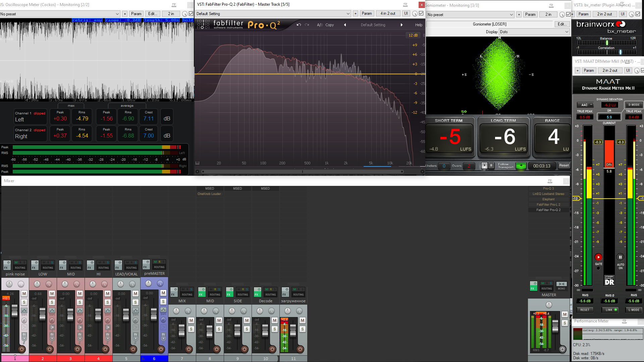644x362 pixels.
Task: Click Copy button in Pro-Q 2
Action: (x=329, y=25)
